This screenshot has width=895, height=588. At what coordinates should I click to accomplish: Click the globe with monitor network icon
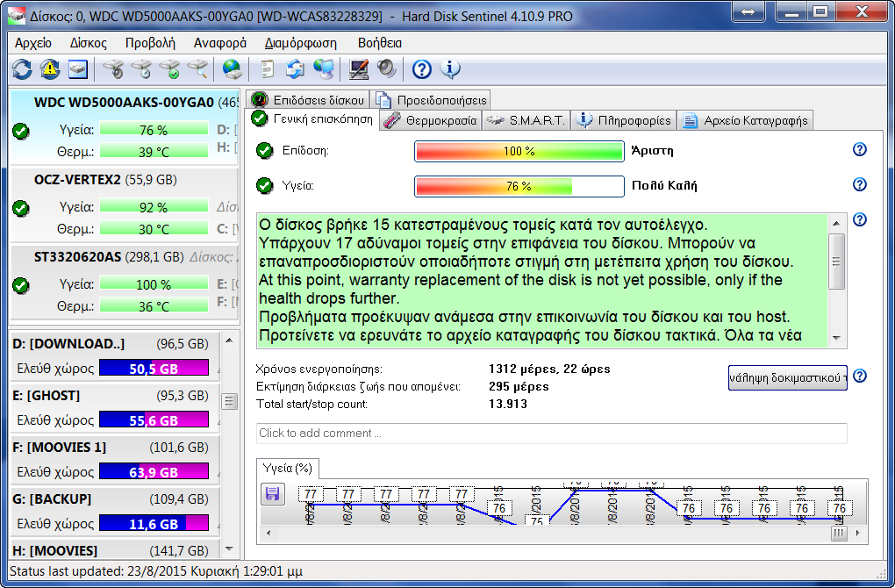tap(324, 69)
